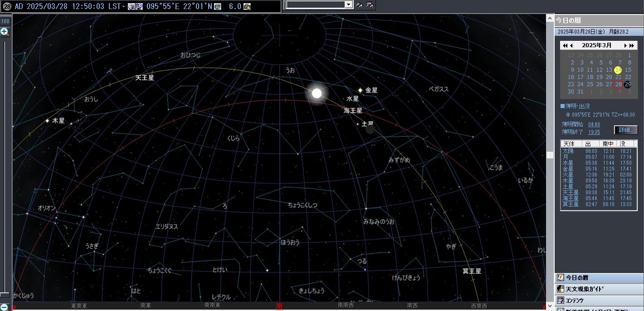Select the 水星 row in rise-set table
The height and width of the screenshot is (311, 644).
coord(599,163)
